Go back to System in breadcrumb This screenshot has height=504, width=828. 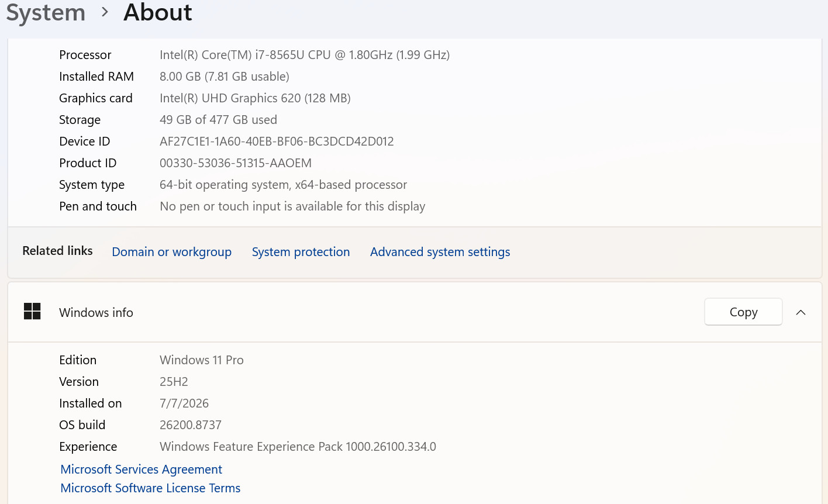tap(46, 12)
